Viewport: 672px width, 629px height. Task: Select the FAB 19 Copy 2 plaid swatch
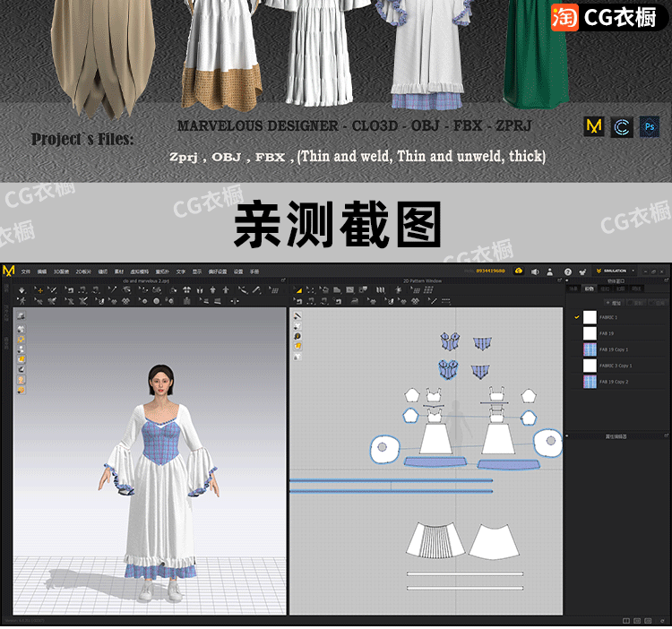[590, 382]
